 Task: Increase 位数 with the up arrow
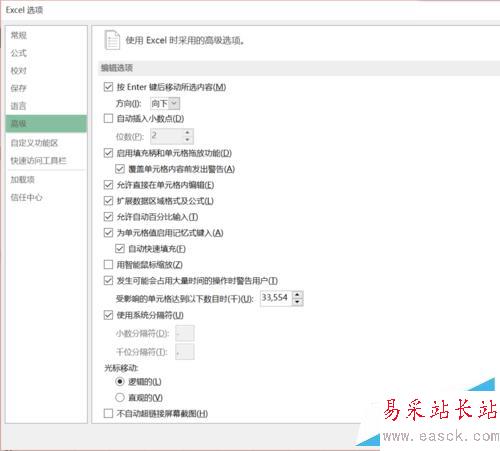(188, 133)
